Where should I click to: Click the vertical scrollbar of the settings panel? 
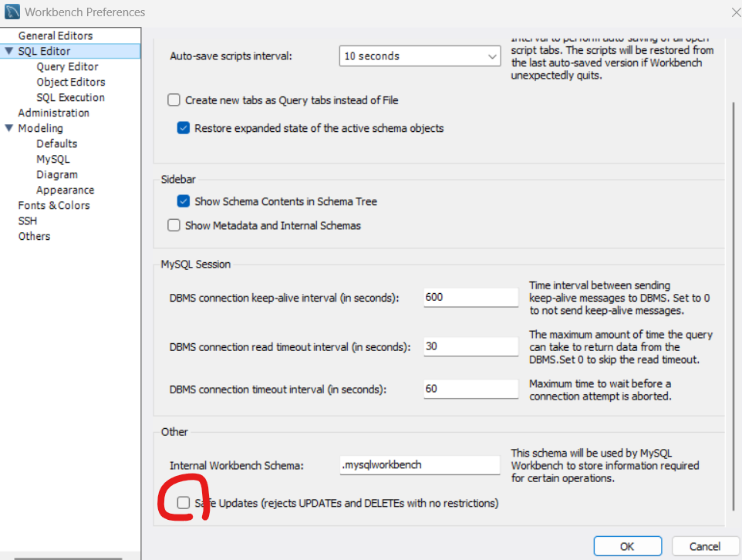[x=734, y=305]
